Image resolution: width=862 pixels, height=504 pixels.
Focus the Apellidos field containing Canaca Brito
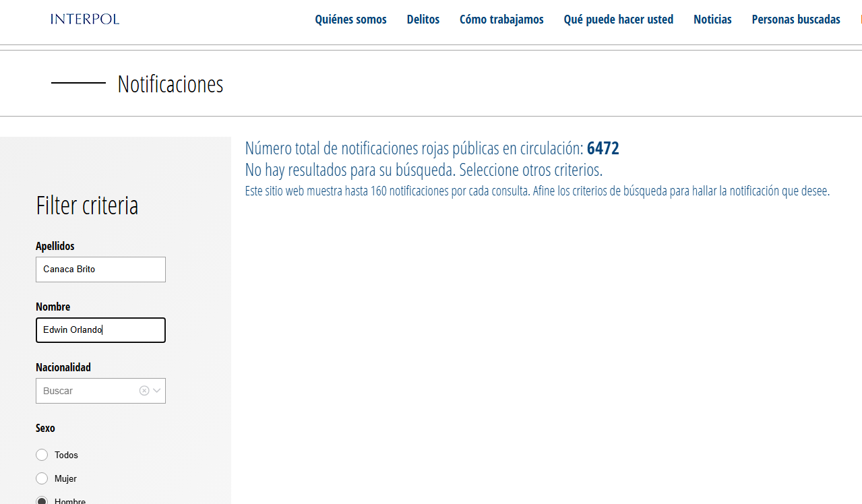click(x=100, y=270)
